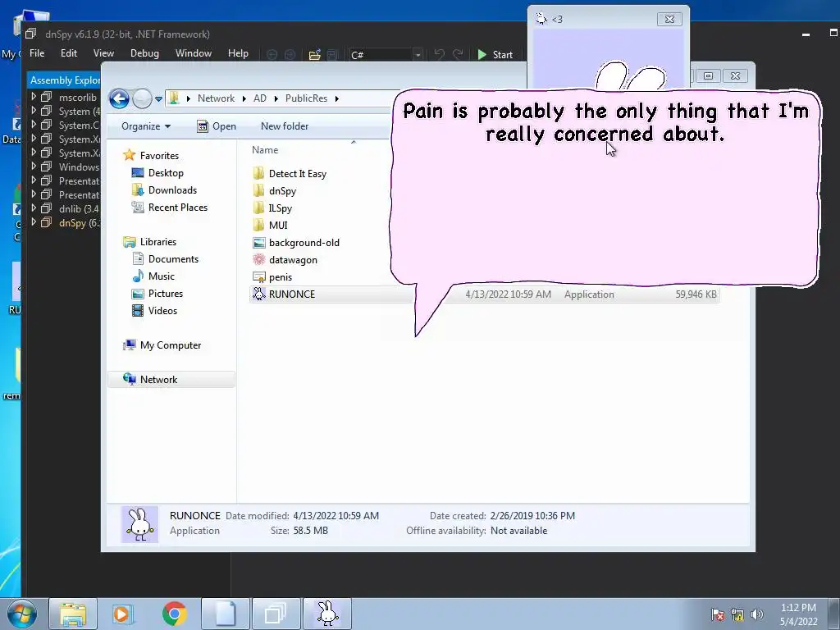Click the Windows Start button
This screenshot has width=840, height=630.
coord(21,614)
